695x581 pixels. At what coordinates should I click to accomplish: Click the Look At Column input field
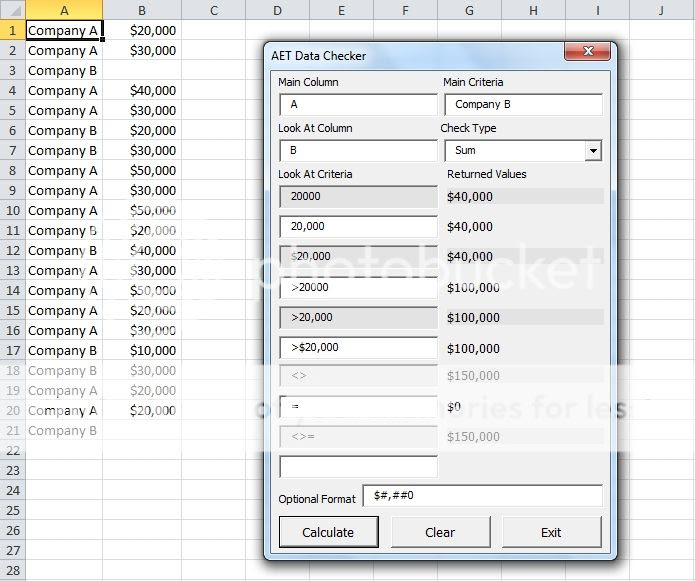tap(358, 151)
